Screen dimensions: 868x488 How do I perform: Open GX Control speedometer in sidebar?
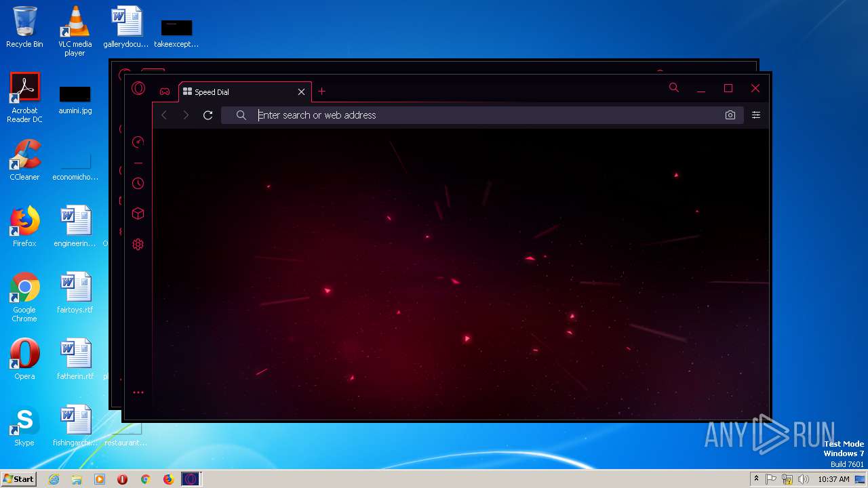[x=138, y=142]
